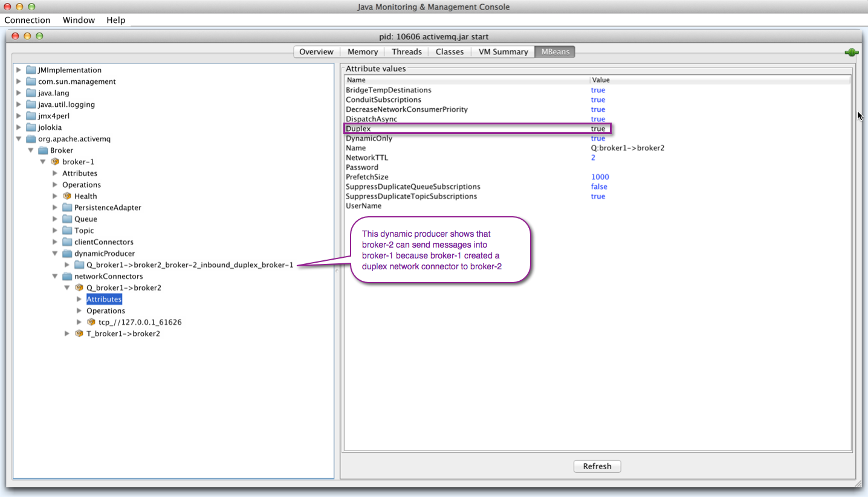Click the Name value Q:broker1->broker2
Screen dimensions: 868x497
(x=627, y=148)
